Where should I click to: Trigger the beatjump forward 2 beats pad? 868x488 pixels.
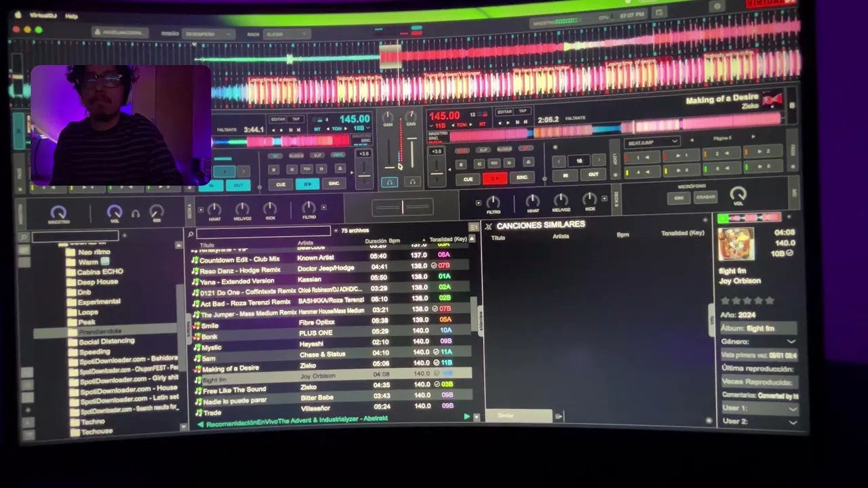(762, 152)
